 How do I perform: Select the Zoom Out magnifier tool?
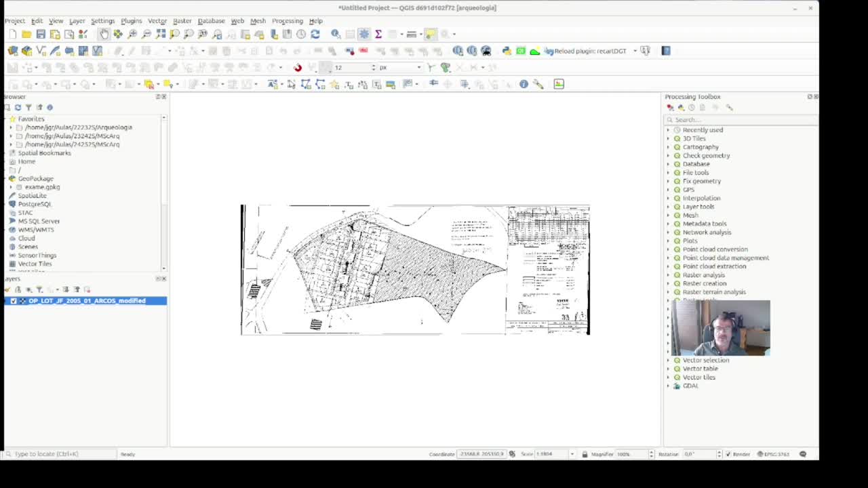point(146,34)
